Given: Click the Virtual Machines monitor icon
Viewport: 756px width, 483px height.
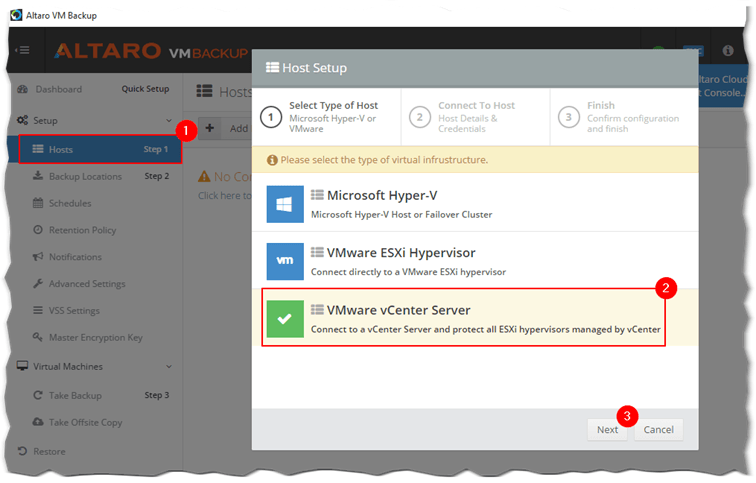Looking at the screenshot, I should pos(22,366).
